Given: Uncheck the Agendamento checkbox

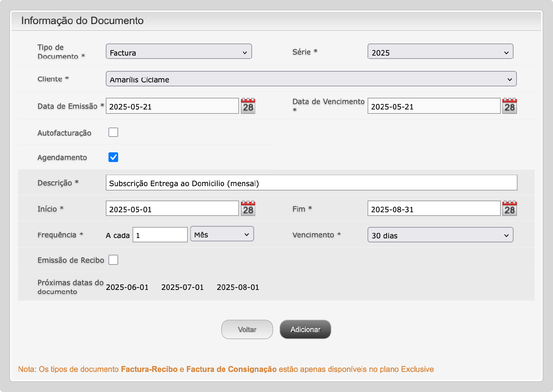Looking at the screenshot, I should coord(113,157).
